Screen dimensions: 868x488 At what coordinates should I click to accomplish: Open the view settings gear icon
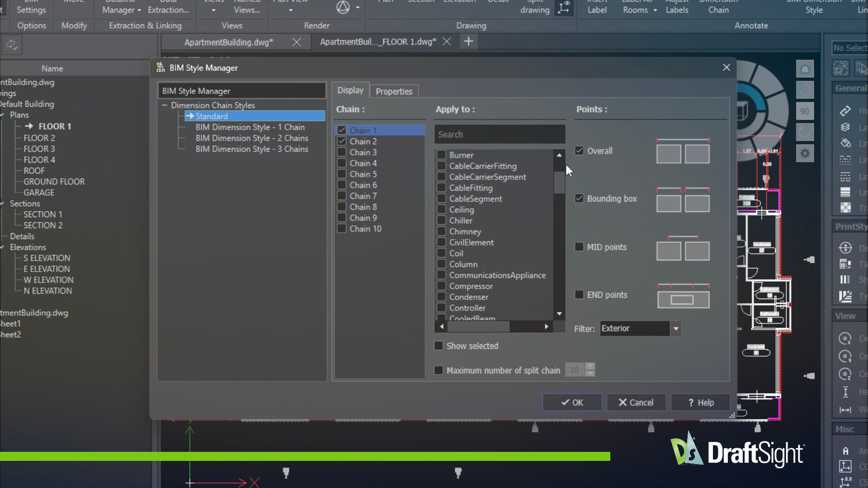tap(805, 153)
